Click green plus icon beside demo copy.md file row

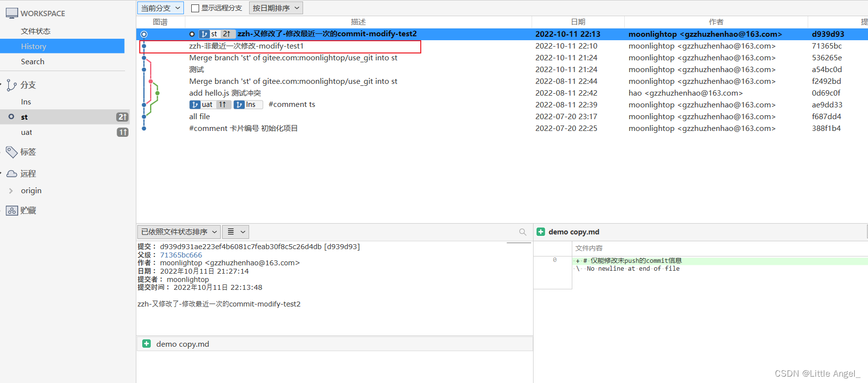(146, 344)
